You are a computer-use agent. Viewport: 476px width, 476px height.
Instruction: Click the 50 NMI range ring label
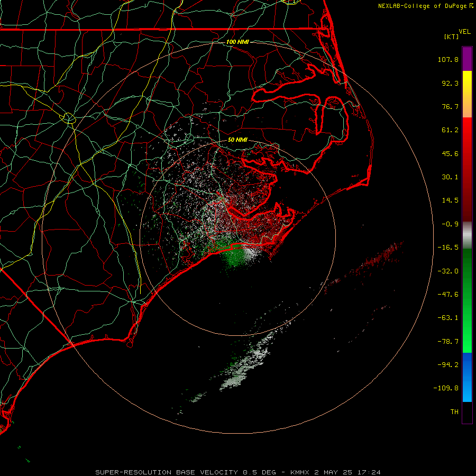coord(237,140)
